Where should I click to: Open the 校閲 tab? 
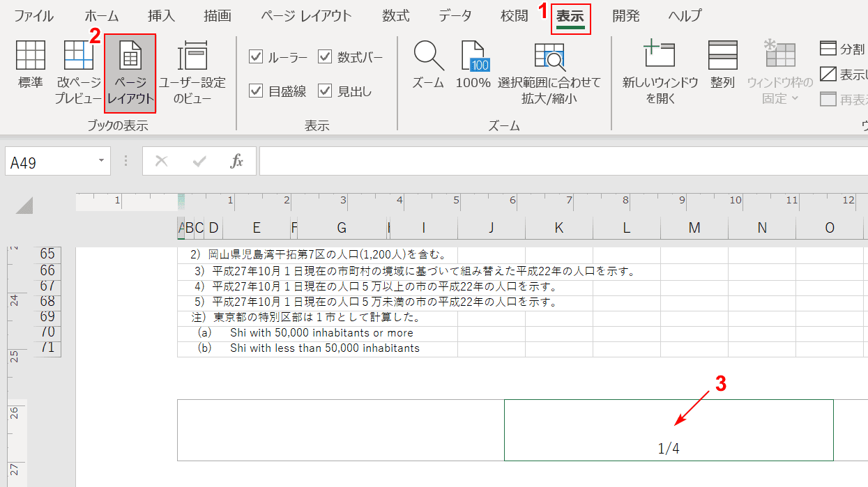click(515, 16)
